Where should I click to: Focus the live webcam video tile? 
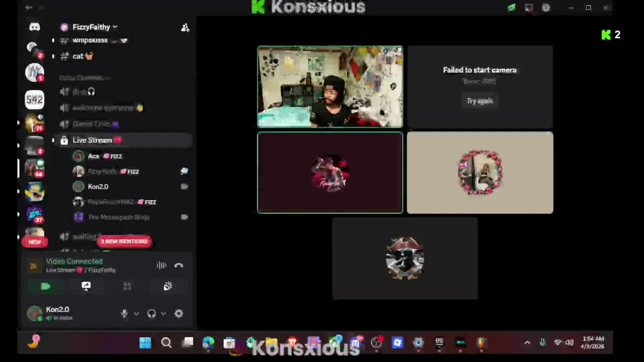tap(330, 87)
